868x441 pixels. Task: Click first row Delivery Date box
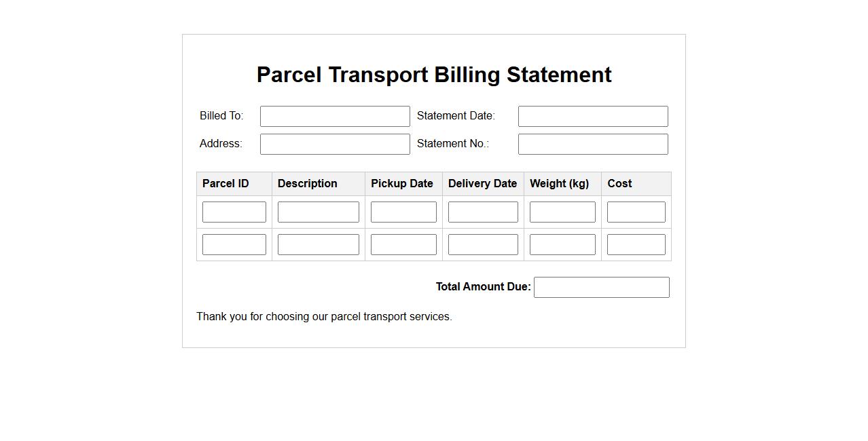pos(483,212)
